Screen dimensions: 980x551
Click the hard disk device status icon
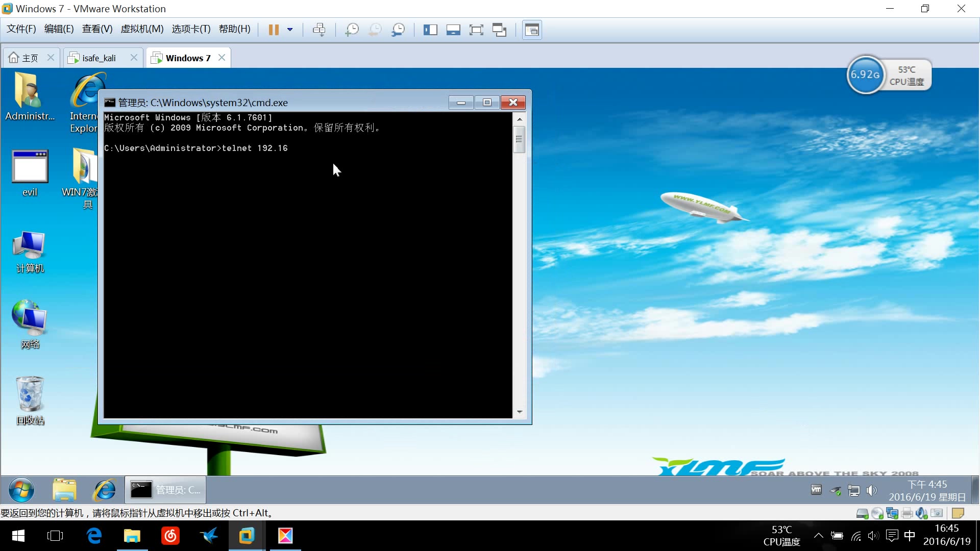[863, 513]
